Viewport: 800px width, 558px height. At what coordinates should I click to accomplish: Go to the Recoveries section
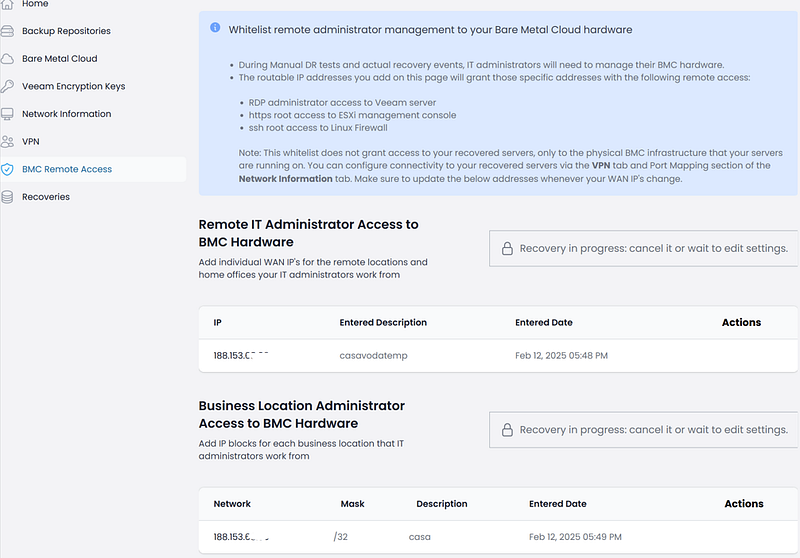coord(46,197)
